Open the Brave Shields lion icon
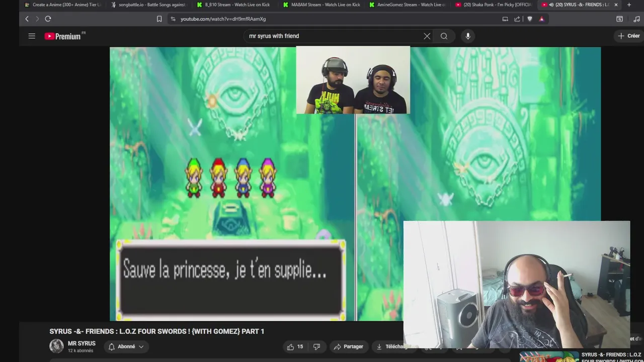Image resolution: width=644 pixels, height=362 pixels. [x=530, y=19]
